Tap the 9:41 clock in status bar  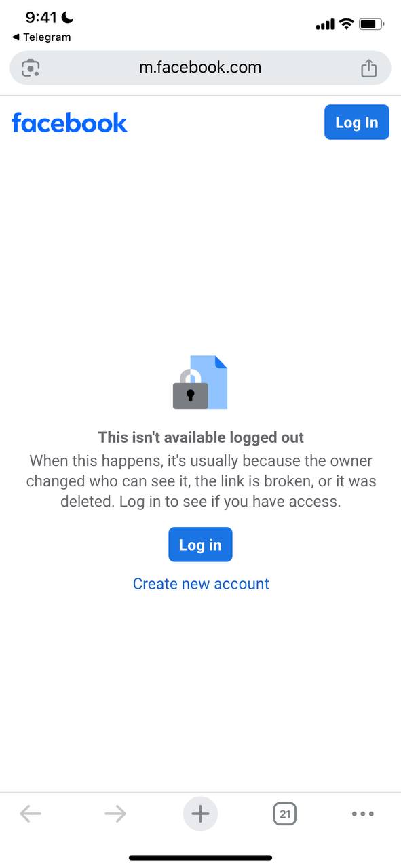click(x=41, y=18)
